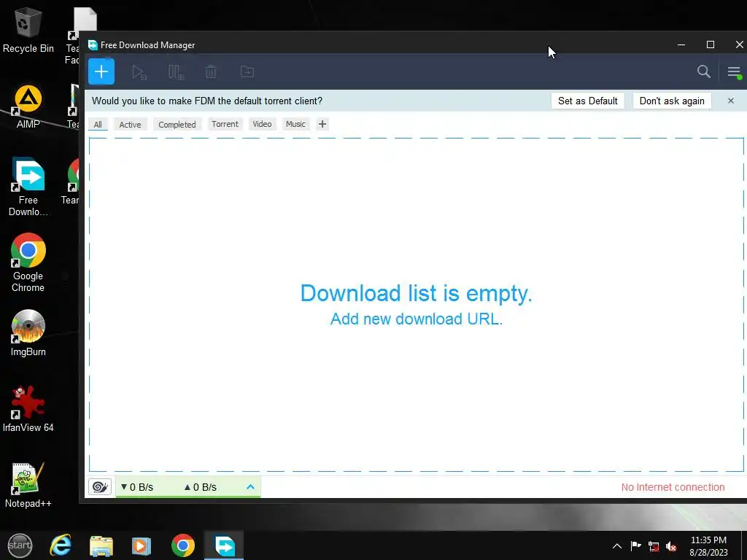Select Google Chrome desktop shortcut

point(28,262)
